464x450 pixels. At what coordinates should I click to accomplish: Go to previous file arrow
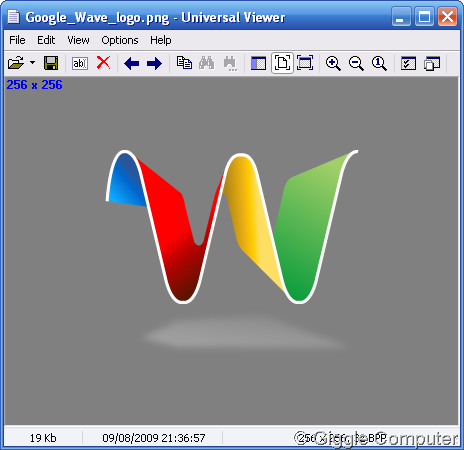[x=132, y=63]
